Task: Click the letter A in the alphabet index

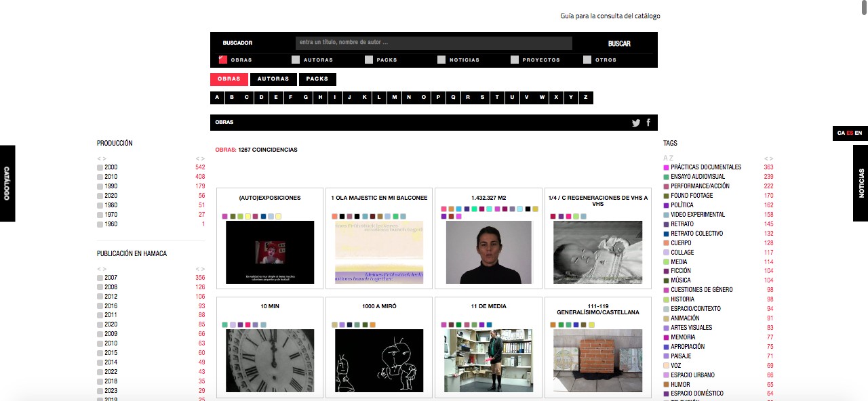Action: coord(217,98)
